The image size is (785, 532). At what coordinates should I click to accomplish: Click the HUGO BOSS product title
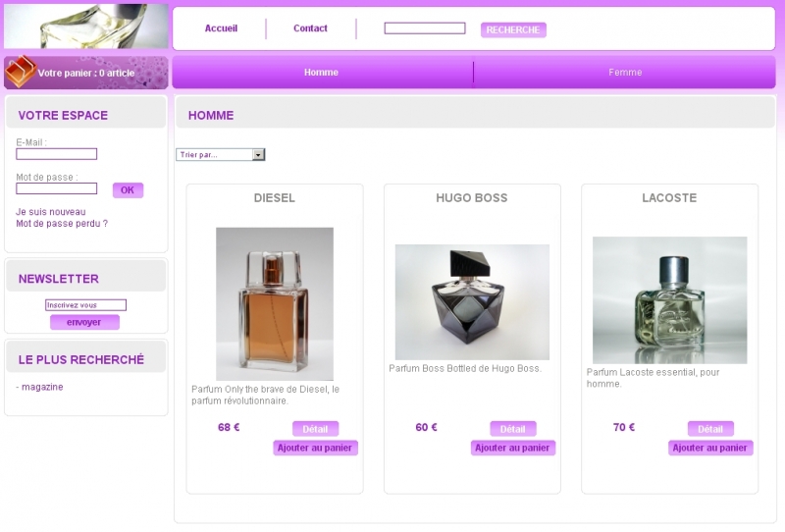pos(472,198)
